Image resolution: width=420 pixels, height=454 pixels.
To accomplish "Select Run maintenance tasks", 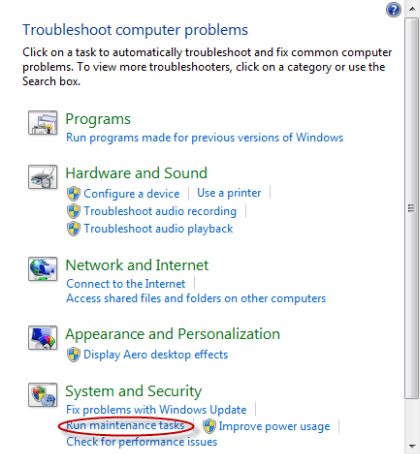I will coord(125,426).
